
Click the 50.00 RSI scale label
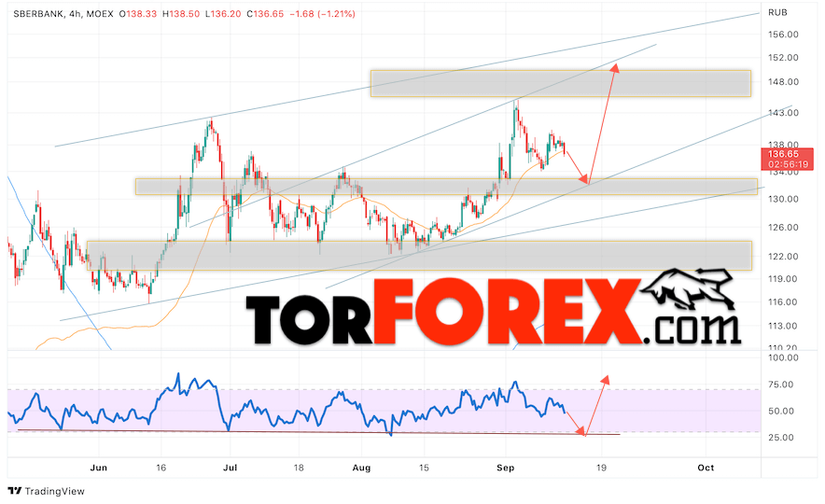point(781,412)
